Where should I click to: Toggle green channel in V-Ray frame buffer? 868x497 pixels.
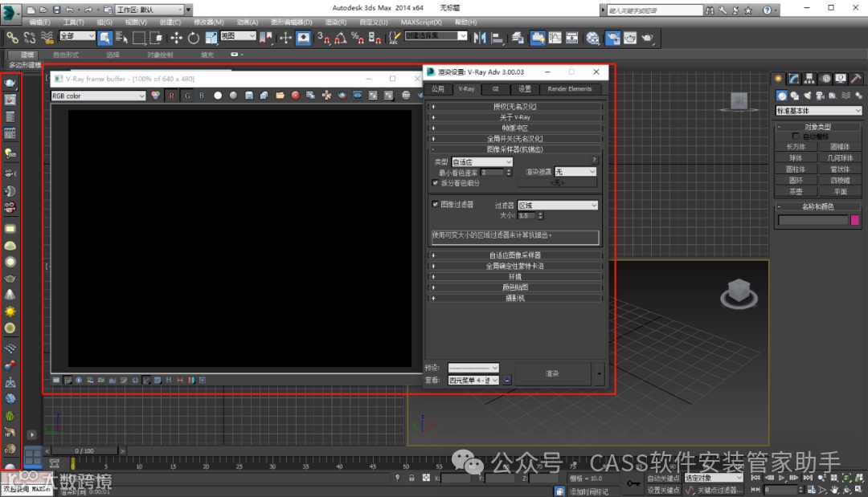(x=187, y=96)
